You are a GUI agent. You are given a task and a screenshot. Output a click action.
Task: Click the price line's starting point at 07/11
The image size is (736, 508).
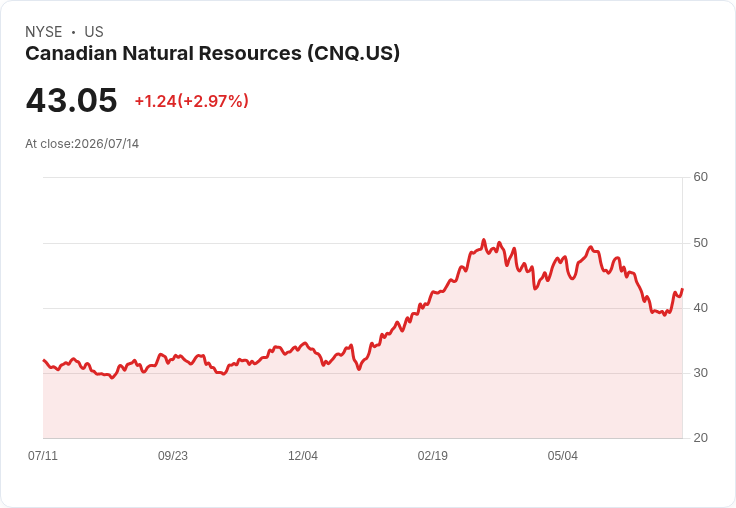44,360
